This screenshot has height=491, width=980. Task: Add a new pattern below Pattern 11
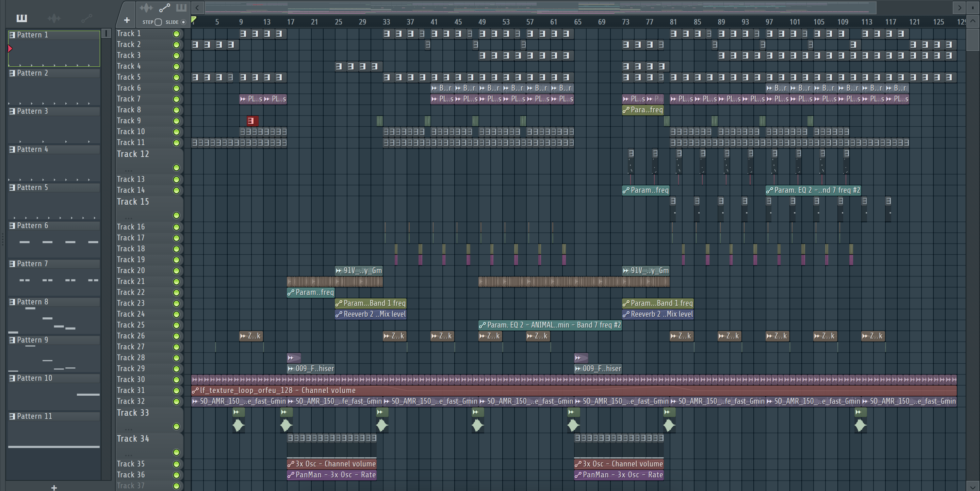pos(54,487)
